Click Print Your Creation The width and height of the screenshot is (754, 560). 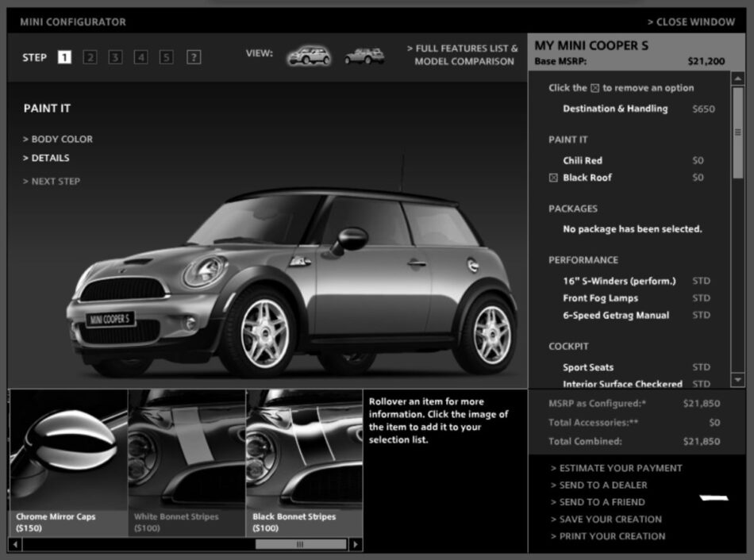click(x=608, y=536)
